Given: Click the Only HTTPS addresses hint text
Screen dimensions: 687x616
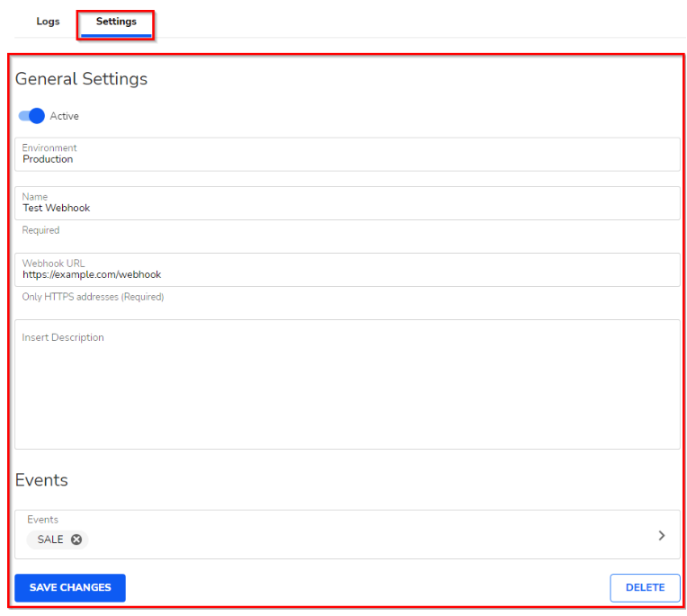Looking at the screenshot, I should pos(93,297).
